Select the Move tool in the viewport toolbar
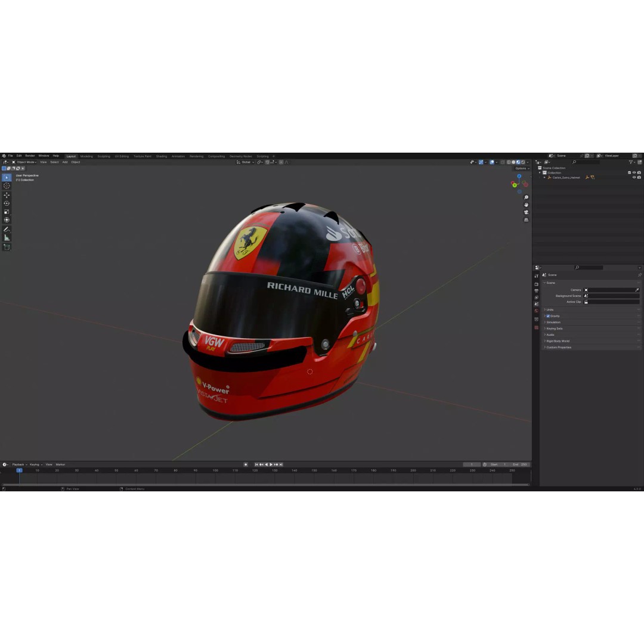644x644 pixels. click(7, 195)
